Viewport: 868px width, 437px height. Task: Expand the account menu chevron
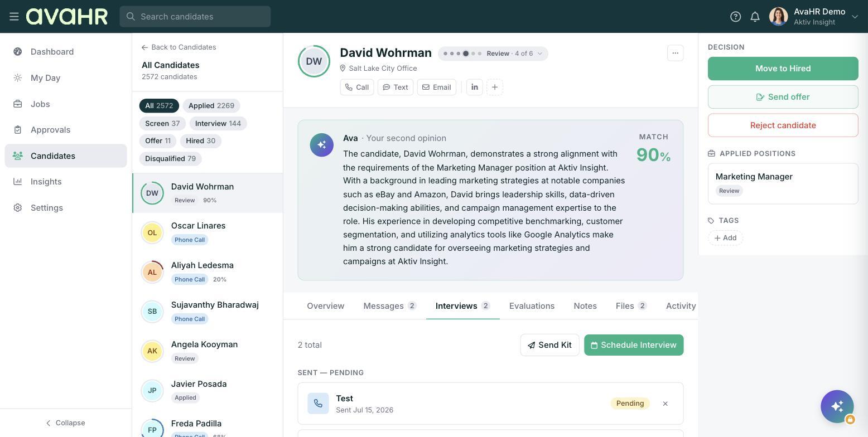(855, 17)
